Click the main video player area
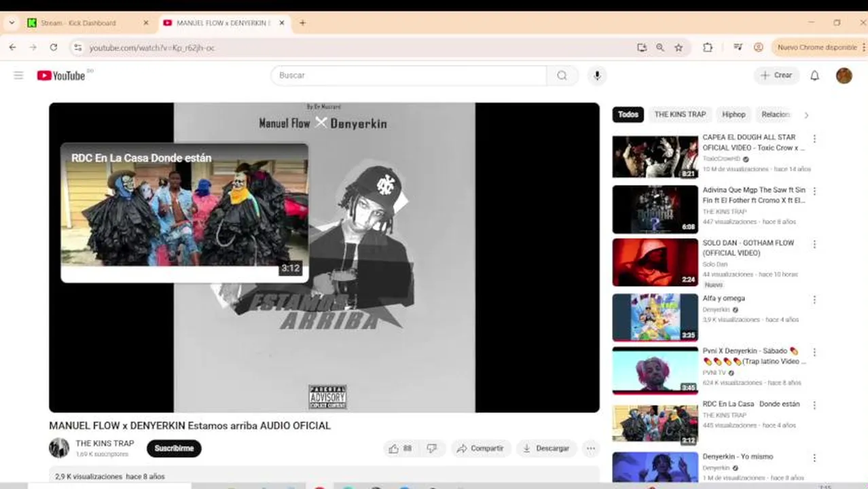 (x=324, y=257)
